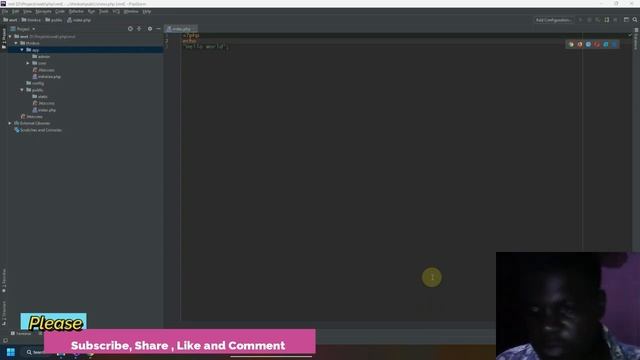Open the VCS menu
The width and height of the screenshot is (640, 360).
point(116,11)
